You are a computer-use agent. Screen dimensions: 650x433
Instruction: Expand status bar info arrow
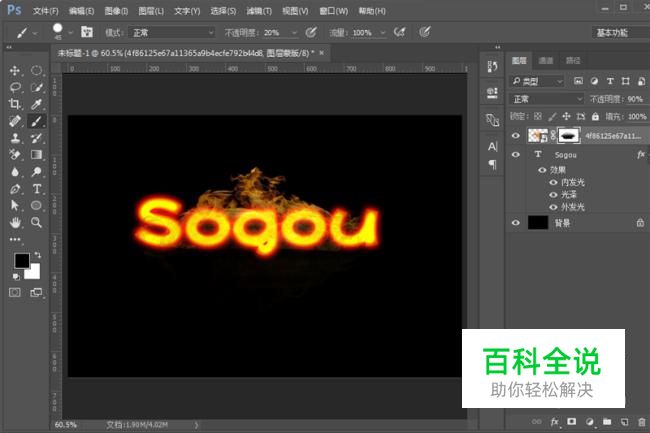coord(196,425)
